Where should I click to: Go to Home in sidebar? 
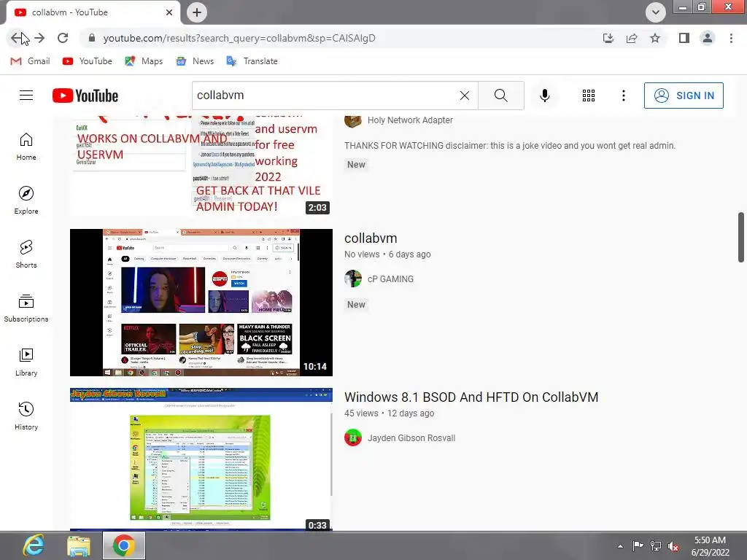tap(26, 147)
